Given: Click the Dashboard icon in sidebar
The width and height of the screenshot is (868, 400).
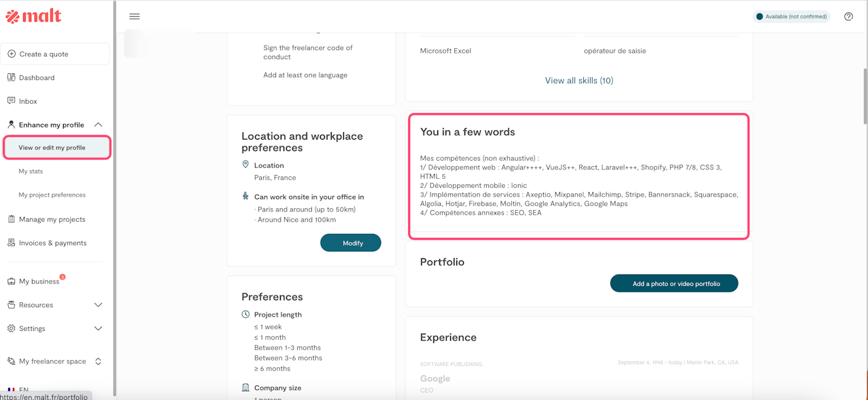Looking at the screenshot, I should [x=12, y=77].
